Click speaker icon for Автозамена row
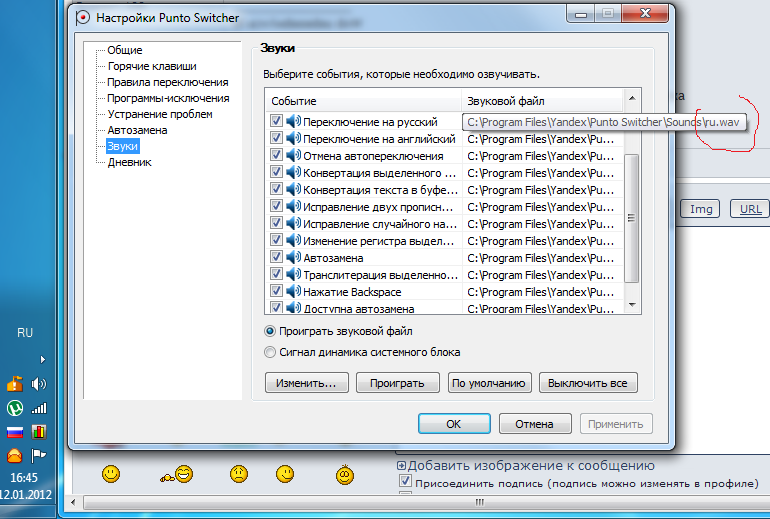 [x=293, y=257]
